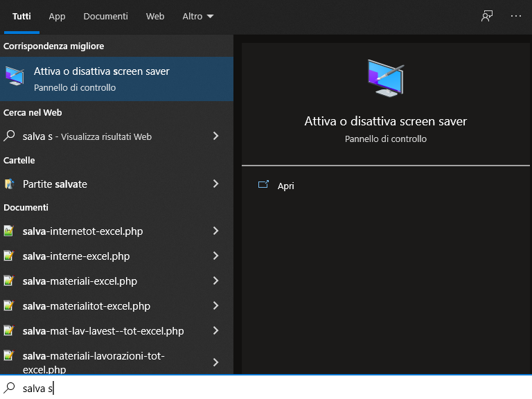Screen dimensions: 532x399
Task: Click Apri to open the screen saver settings
Action: pyautogui.click(x=285, y=186)
